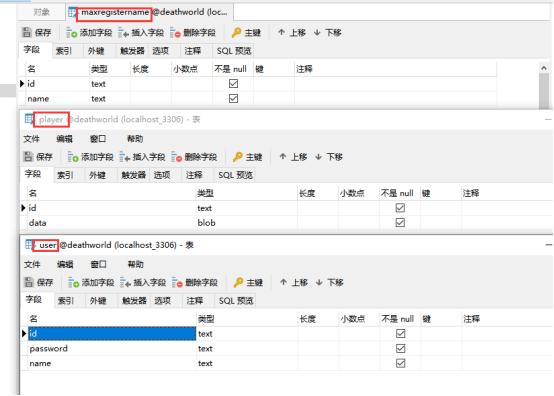The height and width of the screenshot is (396, 554).
Task: Toggle not-null for user id field
Action: (401, 333)
